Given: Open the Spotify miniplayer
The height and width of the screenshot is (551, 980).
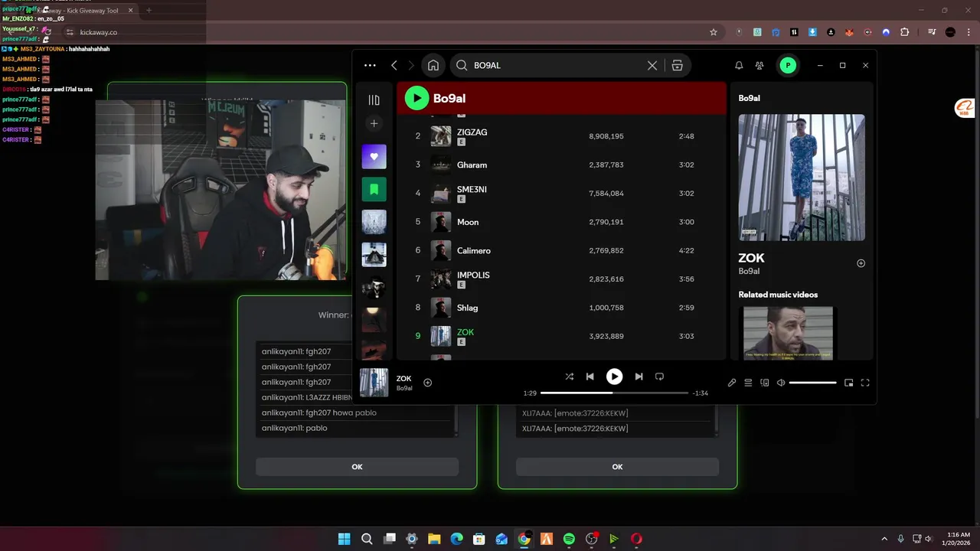Looking at the screenshot, I should pyautogui.click(x=848, y=383).
